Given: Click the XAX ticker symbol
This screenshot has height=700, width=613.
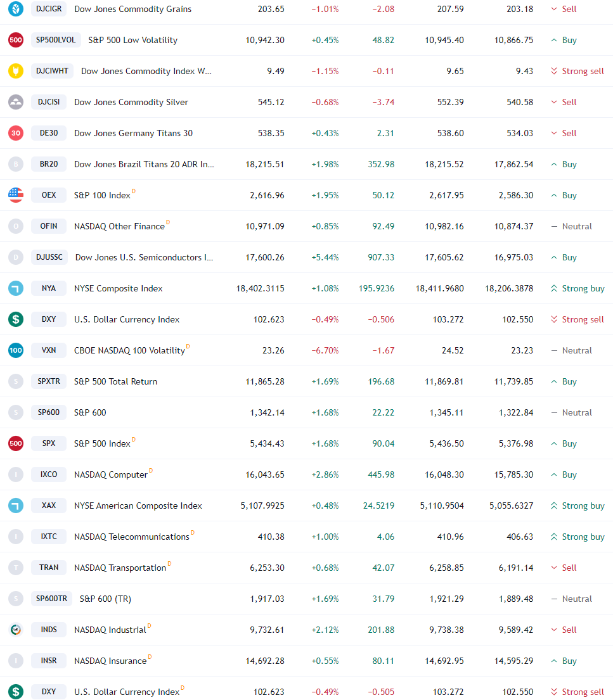Looking at the screenshot, I should pos(49,506).
